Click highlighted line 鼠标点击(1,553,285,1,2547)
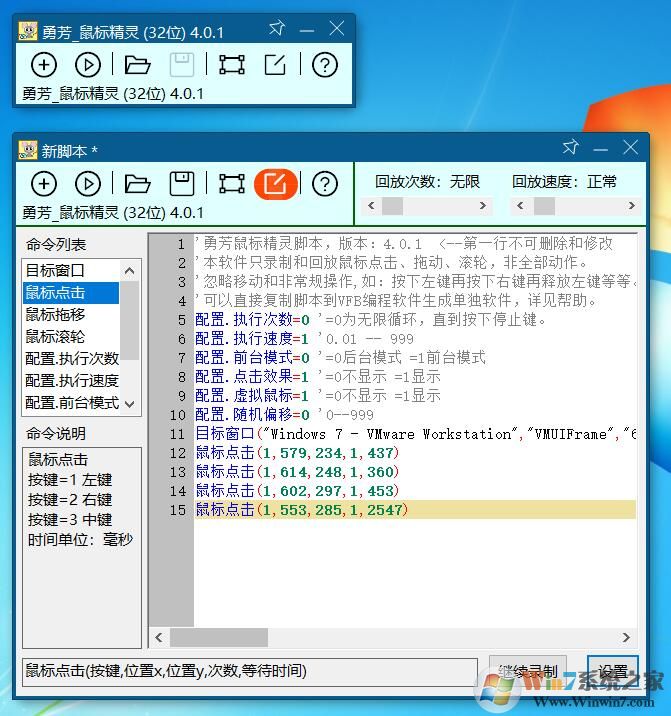 [415, 510]
